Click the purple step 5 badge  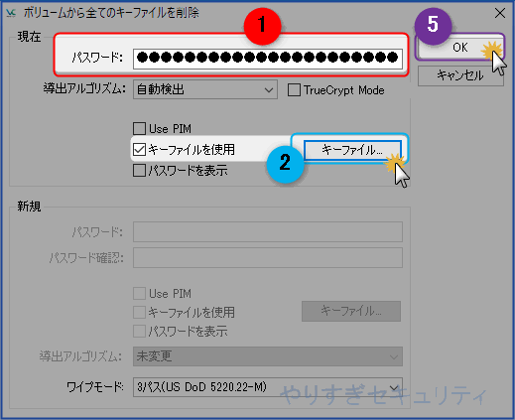tap(433, 26)
